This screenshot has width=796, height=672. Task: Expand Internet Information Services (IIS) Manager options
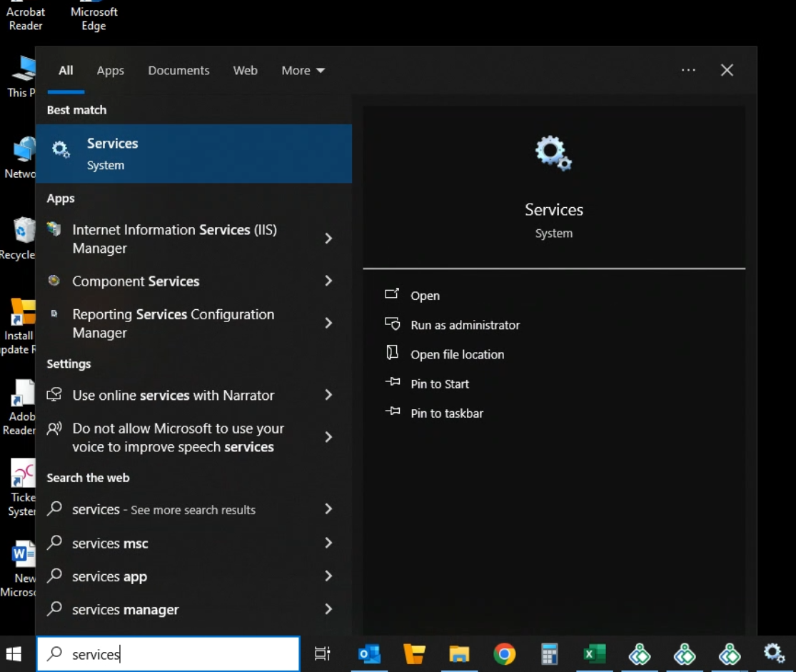click(x=328, y=239)
